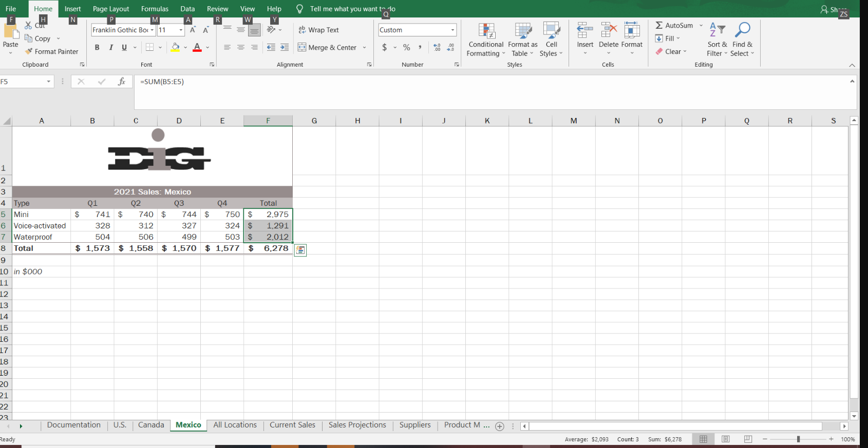Toggle Italic formatting

tap(110, 47)
